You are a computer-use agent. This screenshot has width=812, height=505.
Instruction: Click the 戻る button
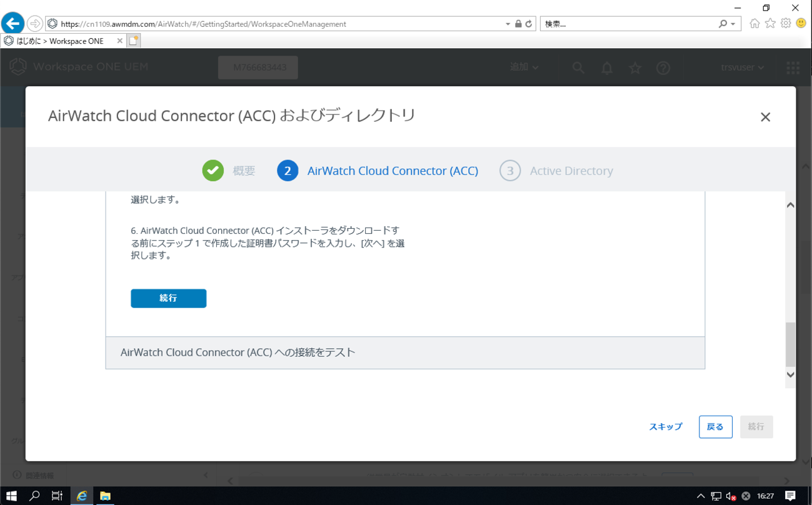click(715, 427)
